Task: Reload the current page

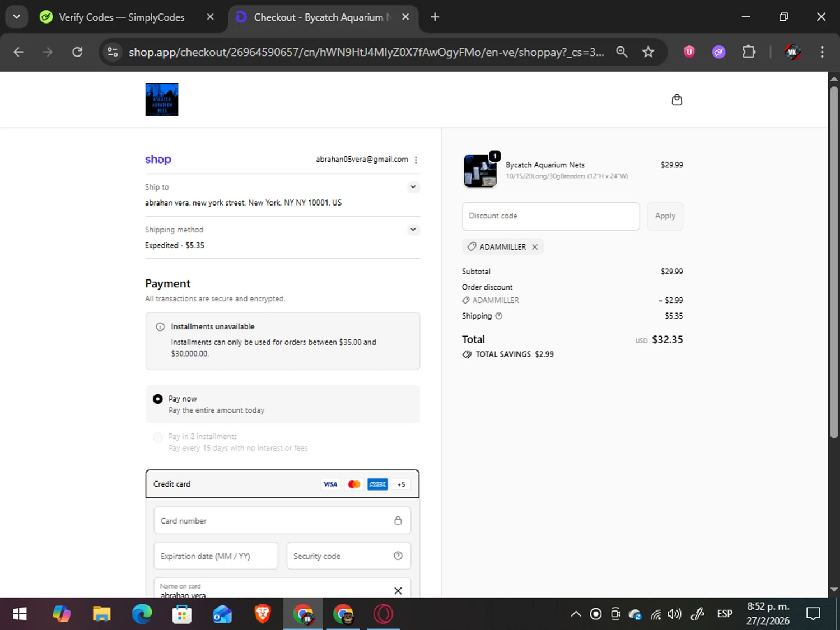Action: 77,52
